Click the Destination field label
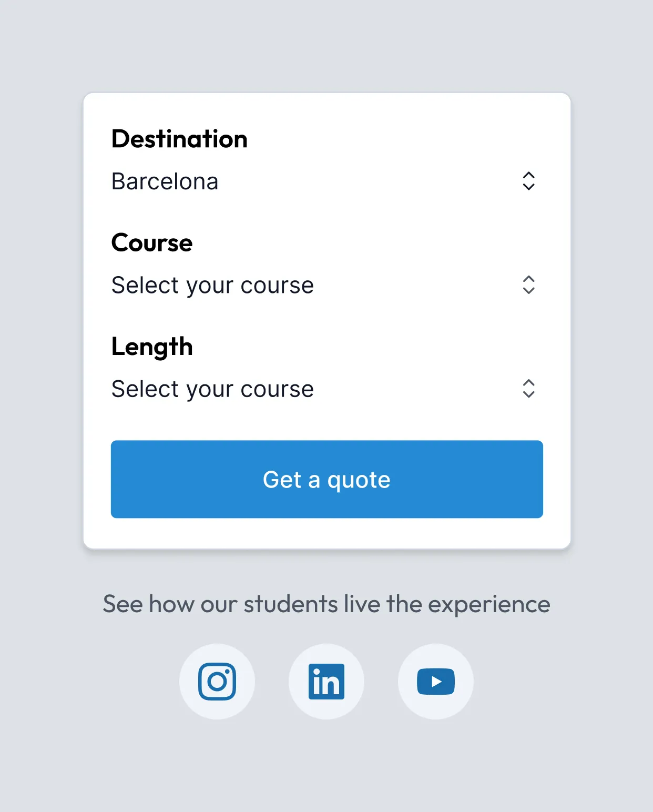Image resolution: width=653 pixels, height=812 pixels. 179,139
